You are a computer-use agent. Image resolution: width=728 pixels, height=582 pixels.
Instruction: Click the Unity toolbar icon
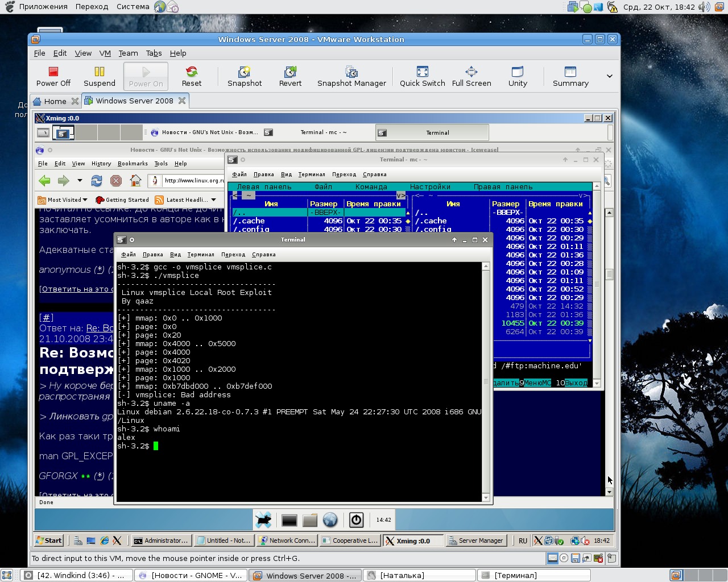pyautogui.click(x=518, y=76)
